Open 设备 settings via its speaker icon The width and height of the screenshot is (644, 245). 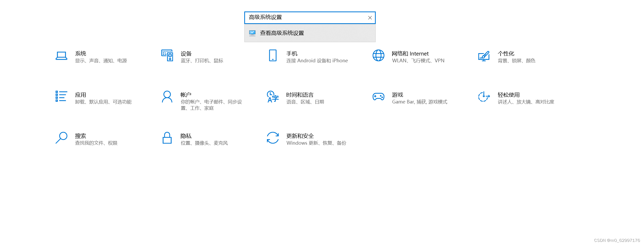point(167,56)
